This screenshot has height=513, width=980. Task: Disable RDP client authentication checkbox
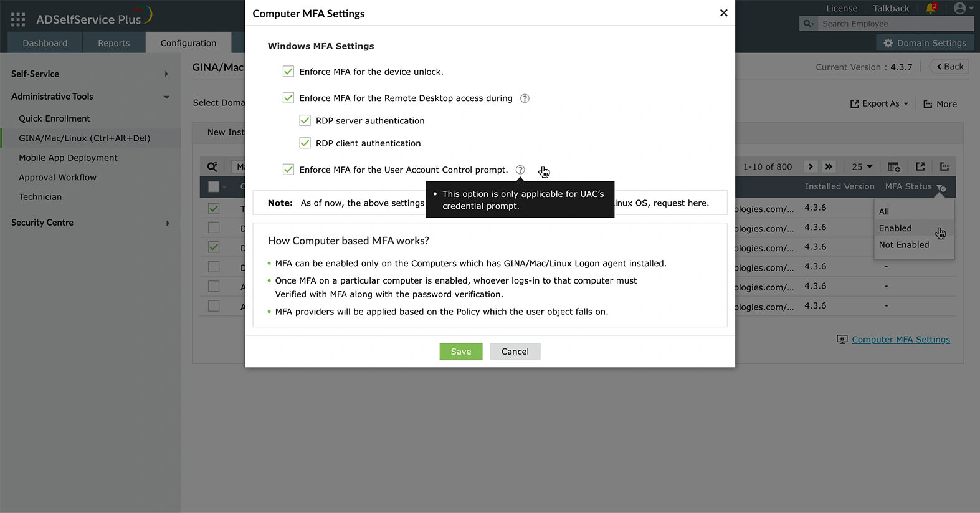305,143
